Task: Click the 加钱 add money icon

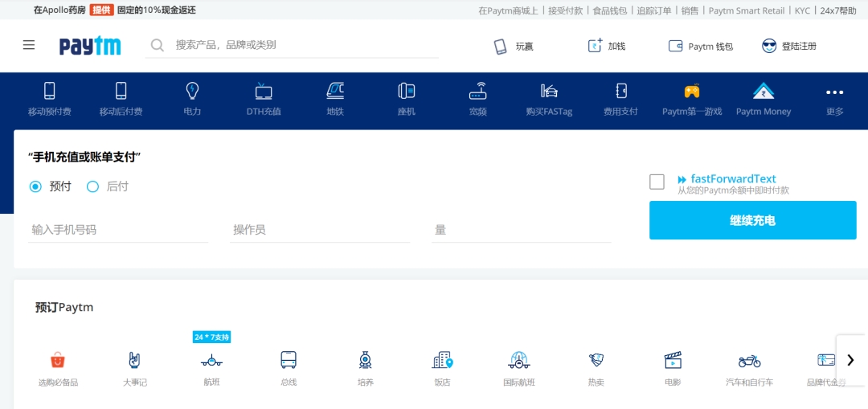Action: coord(595,46)
